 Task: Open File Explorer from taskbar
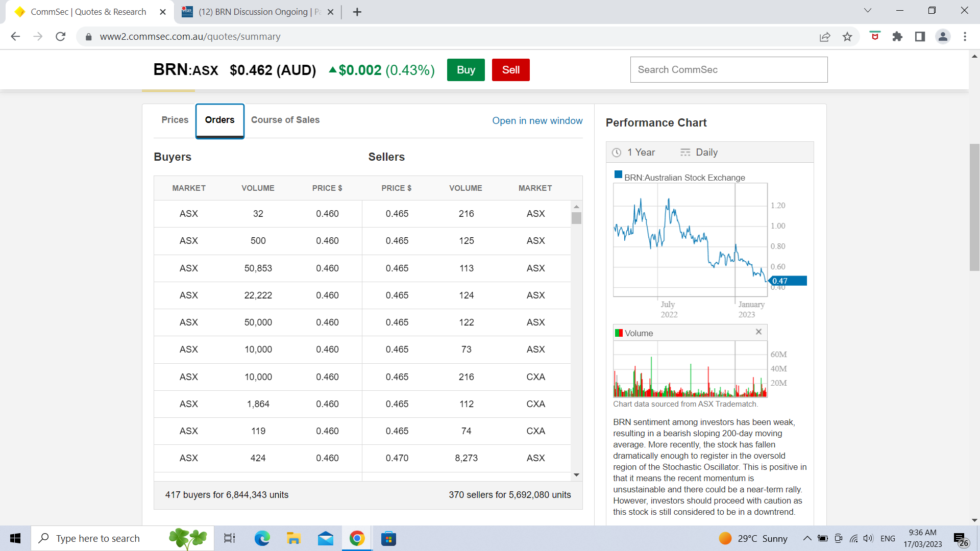click(x=293, y=538)
